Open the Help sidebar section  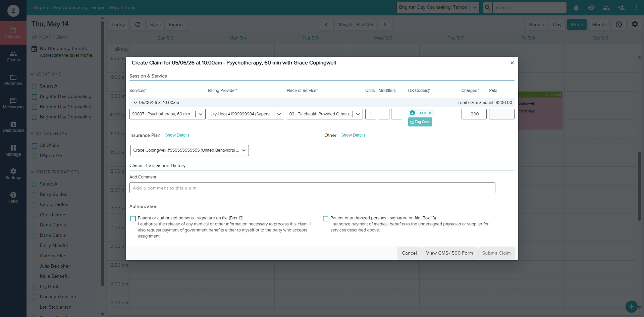click(13, 198)
